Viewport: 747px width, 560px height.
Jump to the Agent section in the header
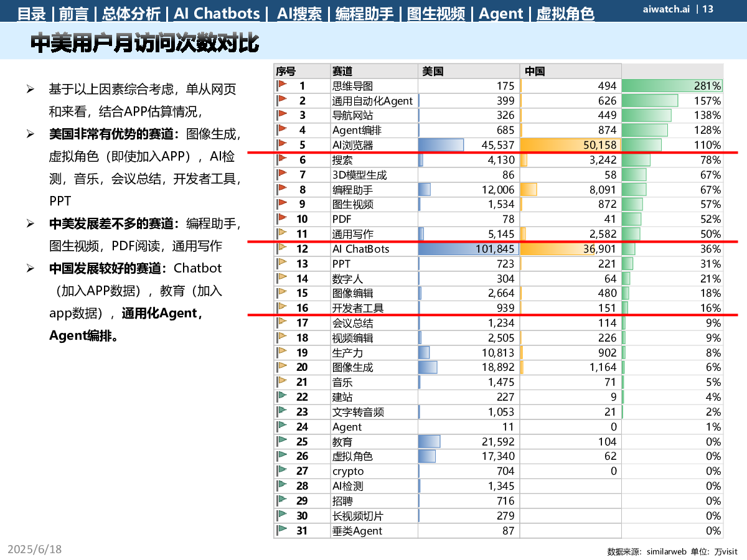pyautogui.click(x=501, y=13)
